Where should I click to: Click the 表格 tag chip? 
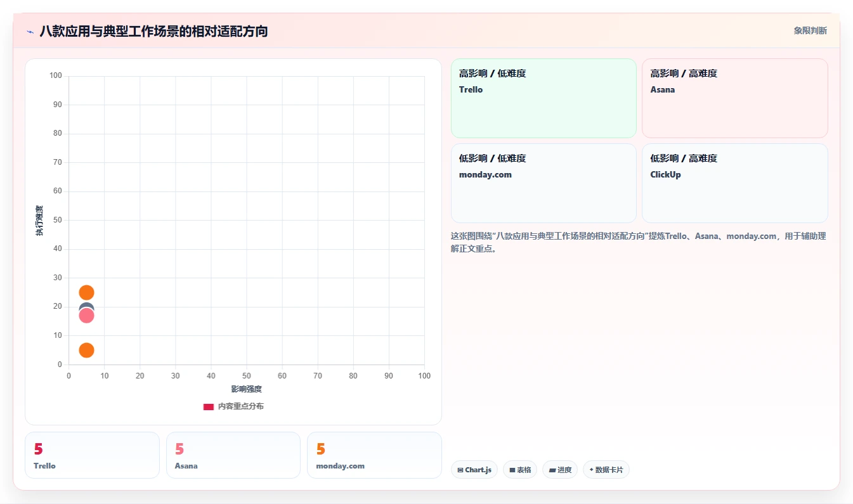pyautogui.click(x=520, y=470)
